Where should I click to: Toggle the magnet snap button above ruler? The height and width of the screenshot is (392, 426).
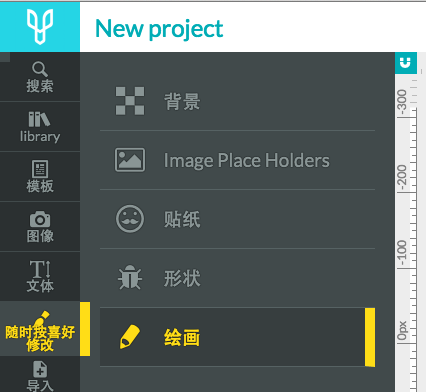click(406, 63)
